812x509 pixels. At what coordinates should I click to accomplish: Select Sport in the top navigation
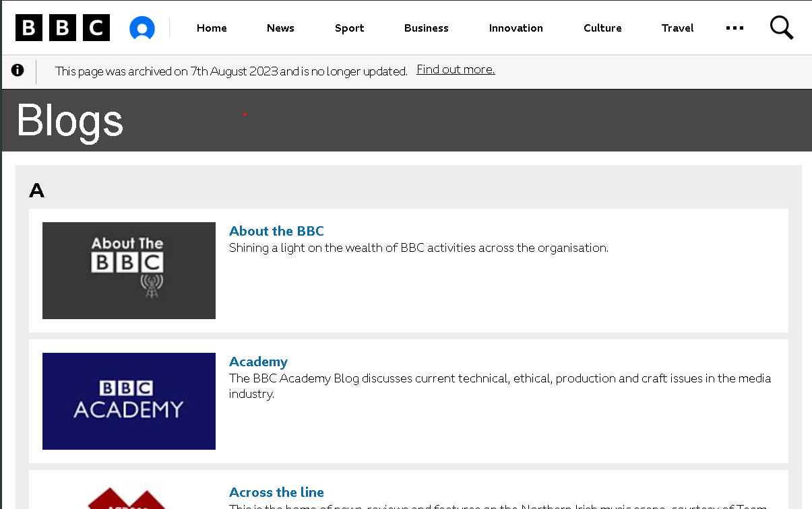tap(349, 28)
